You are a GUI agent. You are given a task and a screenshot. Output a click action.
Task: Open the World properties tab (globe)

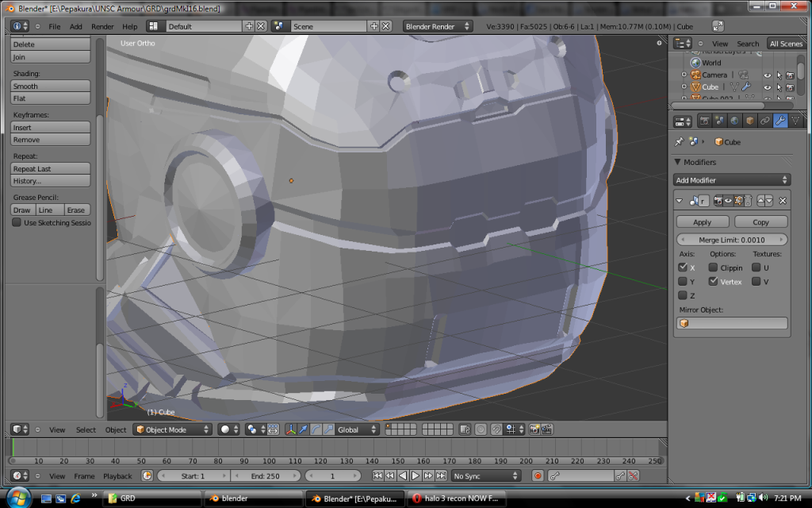[734, 121]
